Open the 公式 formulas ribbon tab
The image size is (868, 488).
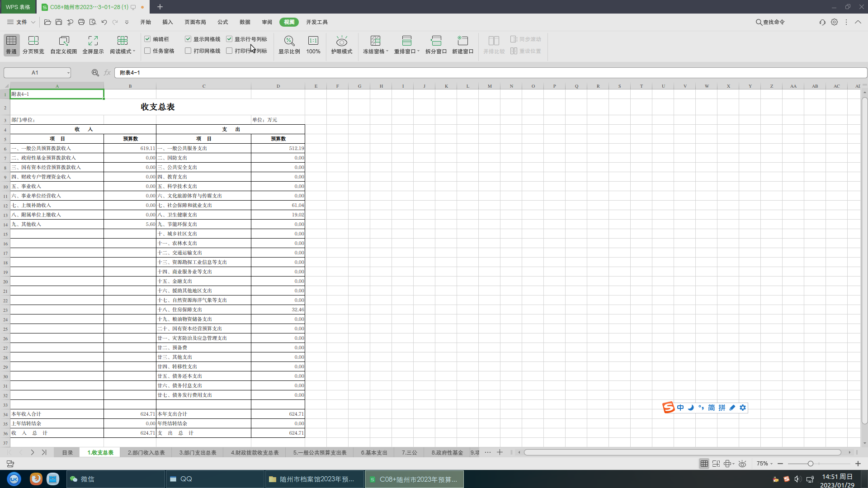click(222, 22)
